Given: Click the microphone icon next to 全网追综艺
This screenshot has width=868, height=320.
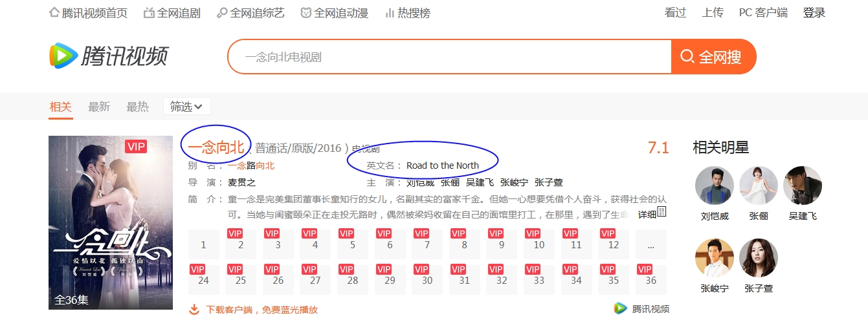Looking at the screenshot, I should (x=221, y=13).
